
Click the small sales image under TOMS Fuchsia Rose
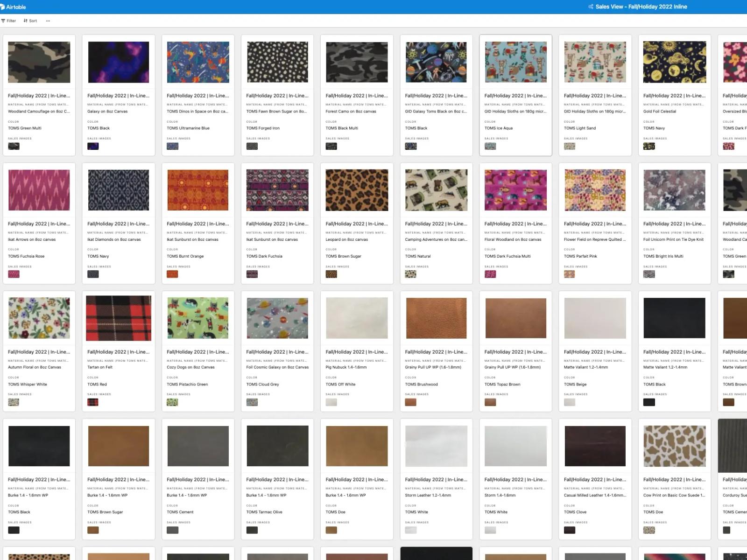[x=14, y=274]
